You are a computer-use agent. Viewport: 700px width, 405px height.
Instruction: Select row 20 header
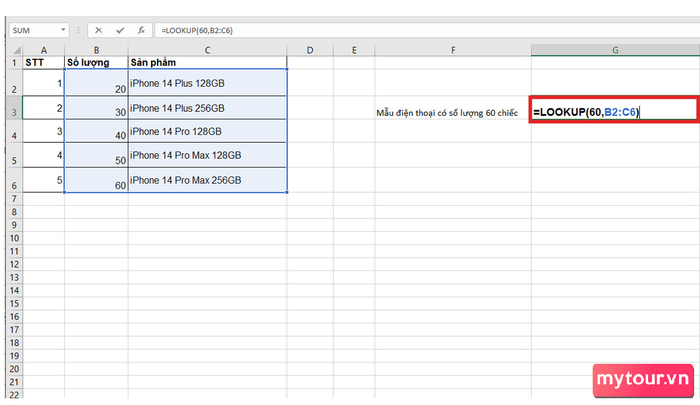coord(14,369)
